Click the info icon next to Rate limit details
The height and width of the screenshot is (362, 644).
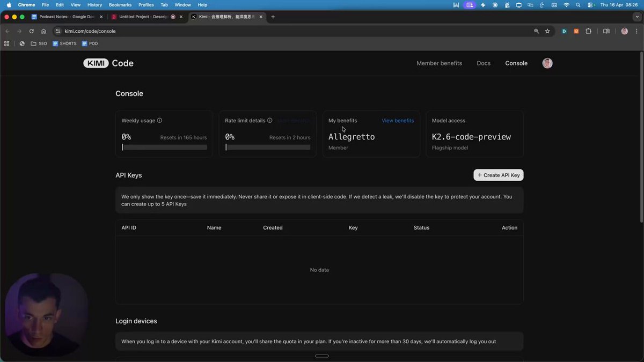pyautogui.click(x=269, y=121)
